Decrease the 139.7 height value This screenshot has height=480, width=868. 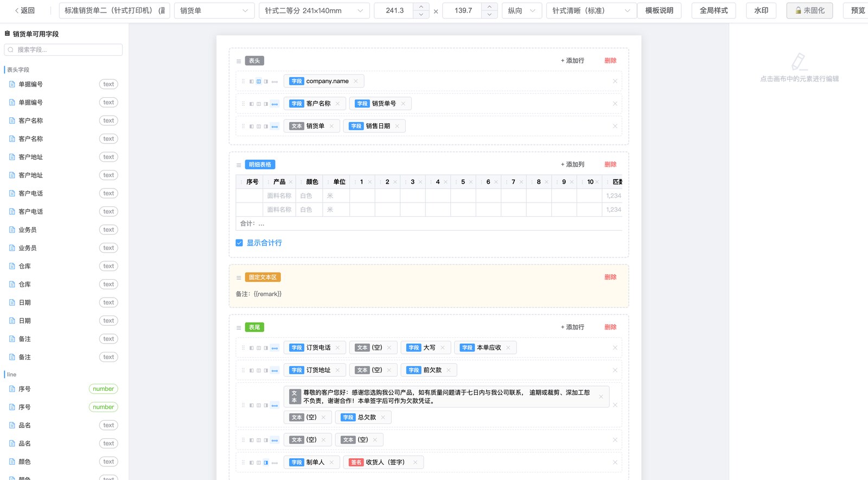[489, 15]
